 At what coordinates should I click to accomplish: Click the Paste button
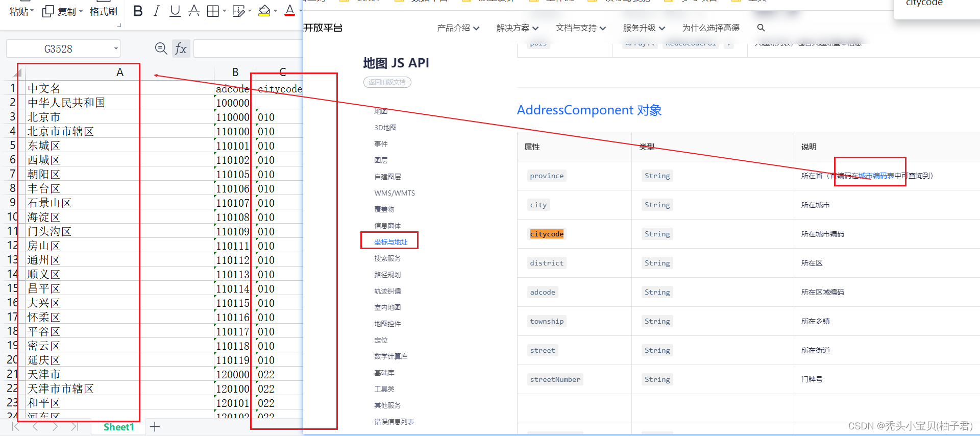[19, 11]
